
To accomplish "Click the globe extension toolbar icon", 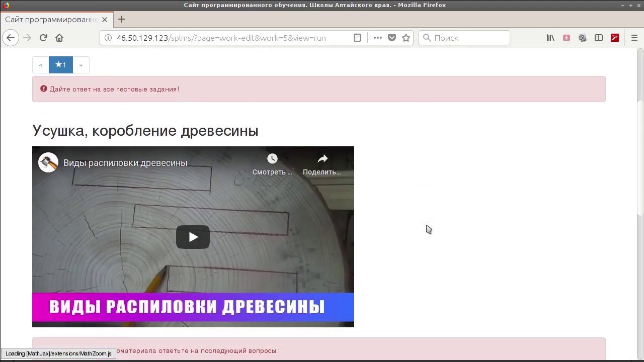I will (x=583, y=38).
